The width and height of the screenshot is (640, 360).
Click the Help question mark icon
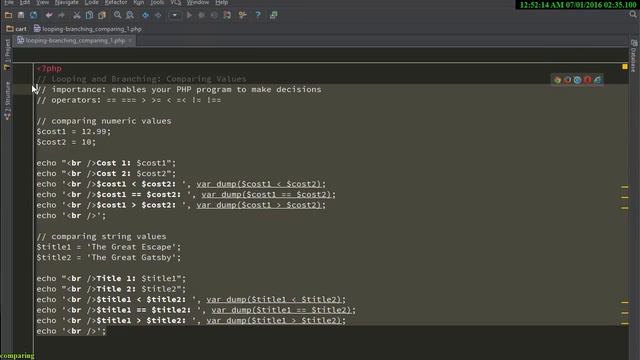pos(258,15)
